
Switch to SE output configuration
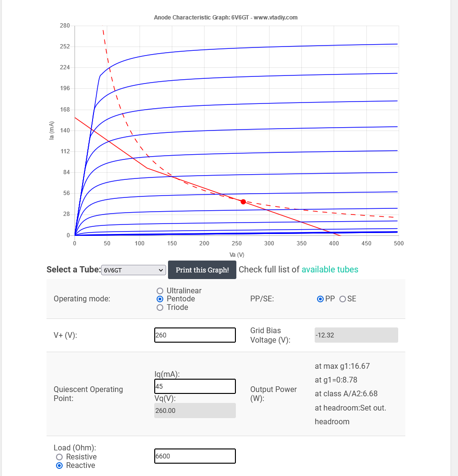click(x=343, y=299)
